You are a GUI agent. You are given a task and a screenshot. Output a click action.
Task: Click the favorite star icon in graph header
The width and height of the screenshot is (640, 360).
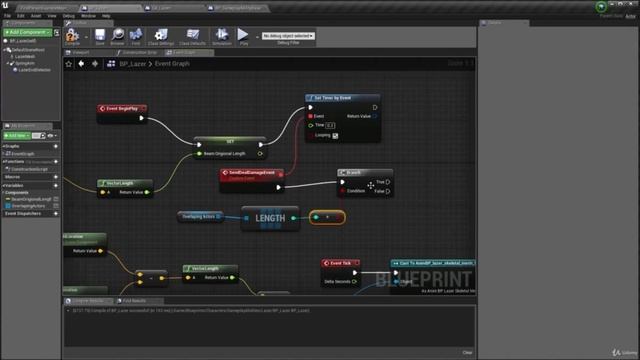[x=69, y=64]
